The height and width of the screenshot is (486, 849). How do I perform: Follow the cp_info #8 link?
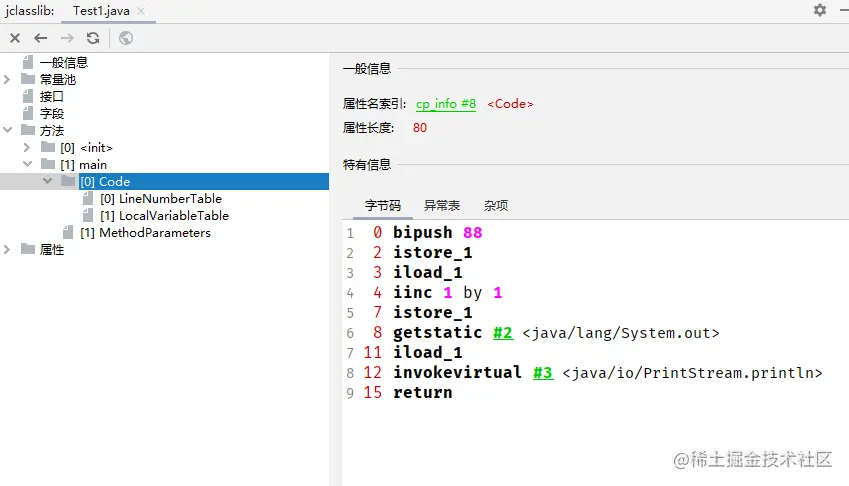coord(446,104)
